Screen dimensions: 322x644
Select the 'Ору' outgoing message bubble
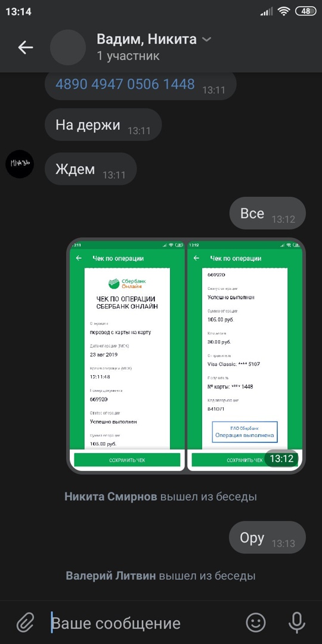coord(267,538)
